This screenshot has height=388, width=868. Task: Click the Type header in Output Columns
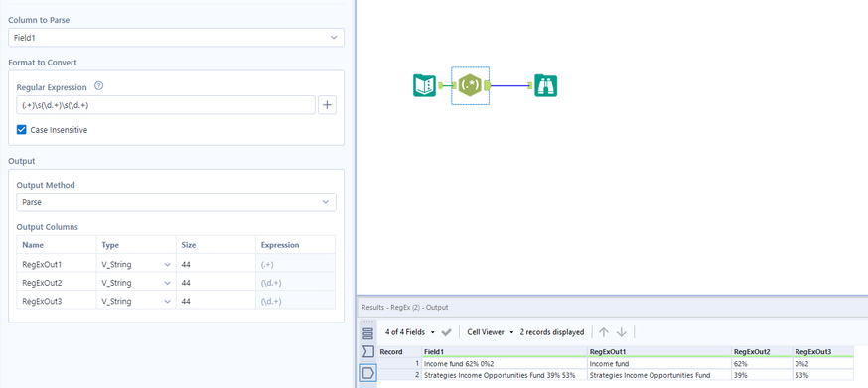click(x=136, y=245)
